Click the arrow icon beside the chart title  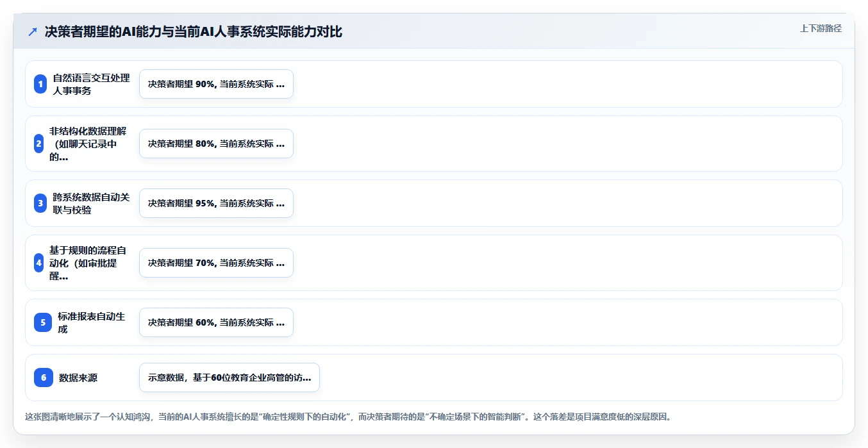(33, 32)
